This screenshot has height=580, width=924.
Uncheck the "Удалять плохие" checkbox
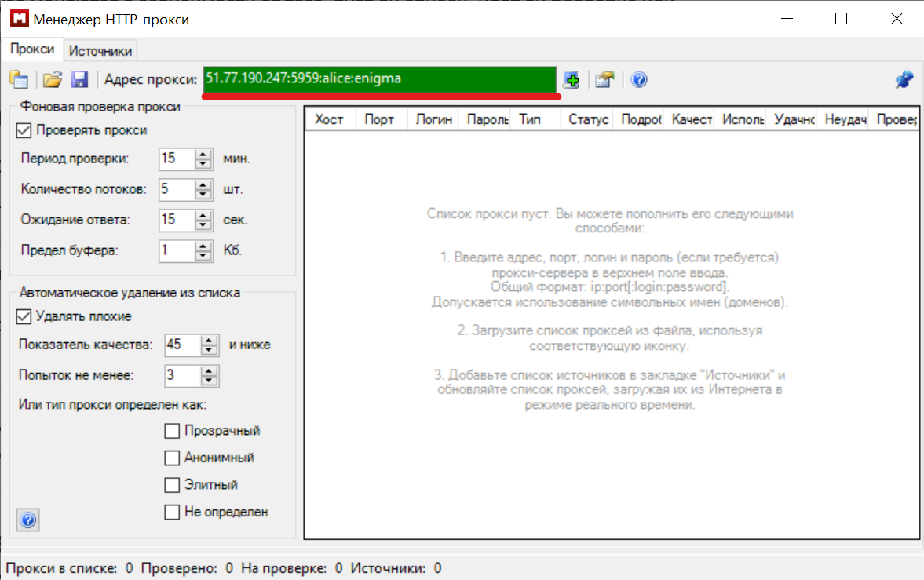24,316
